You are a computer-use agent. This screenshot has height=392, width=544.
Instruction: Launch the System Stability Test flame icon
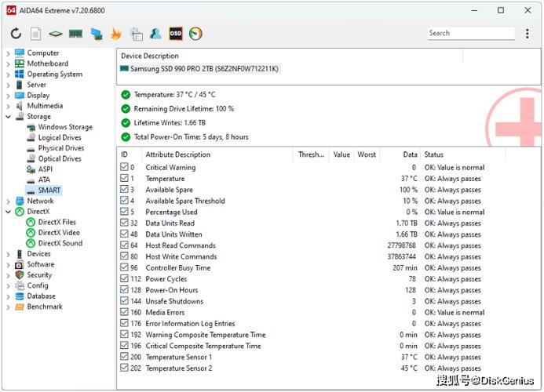pos(116,34)
